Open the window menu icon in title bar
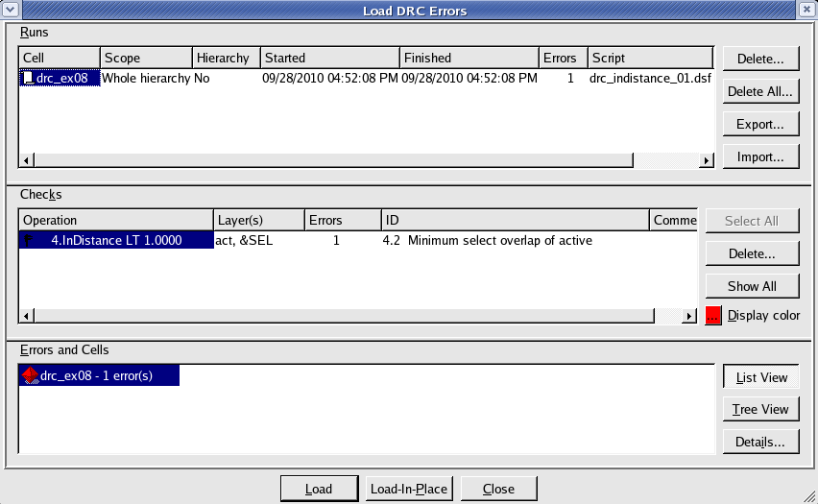The width and height of the screenshot is (818, 504). (x=11, y=10)
